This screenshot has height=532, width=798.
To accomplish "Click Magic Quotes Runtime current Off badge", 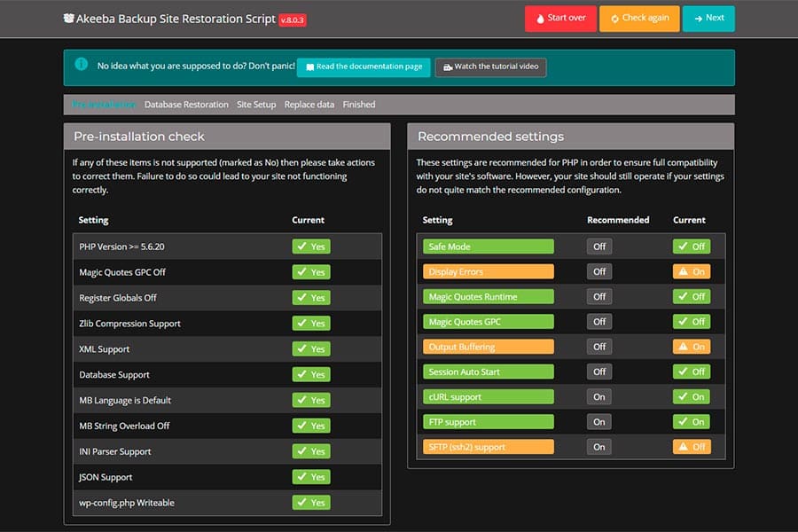I will [691, 296].
